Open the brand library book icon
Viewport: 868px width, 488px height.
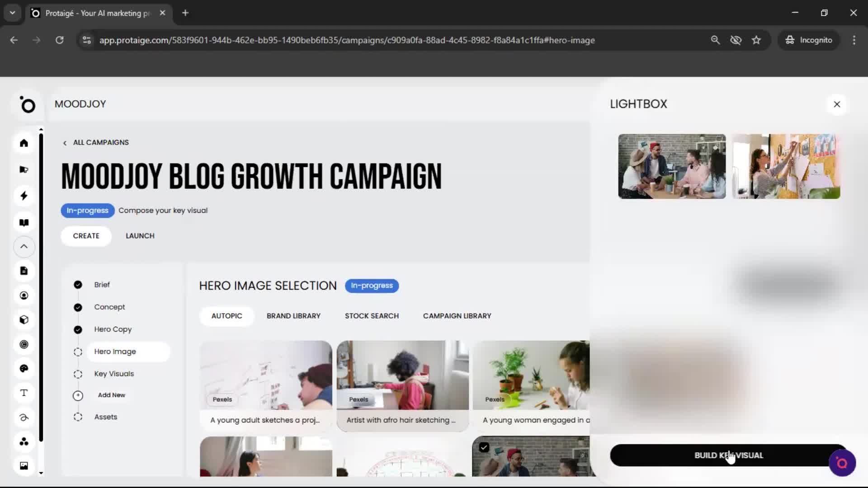coord(24,222)
